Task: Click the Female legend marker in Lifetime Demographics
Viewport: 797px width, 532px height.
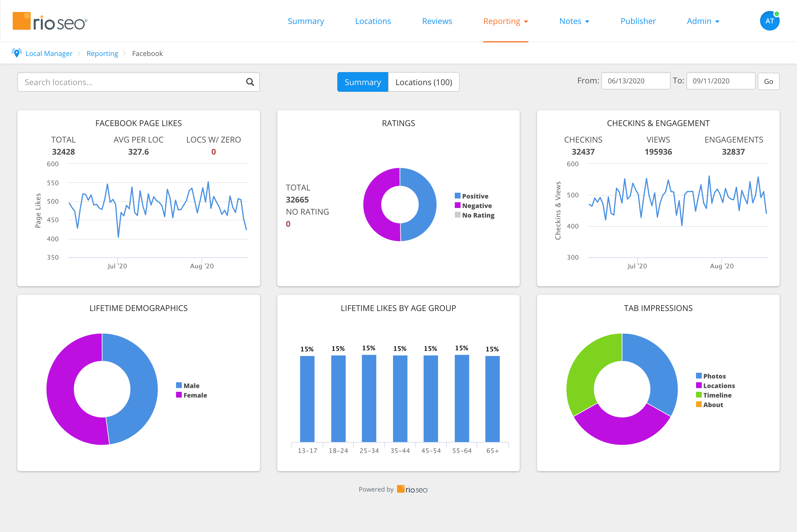Action: pos(179,395)
